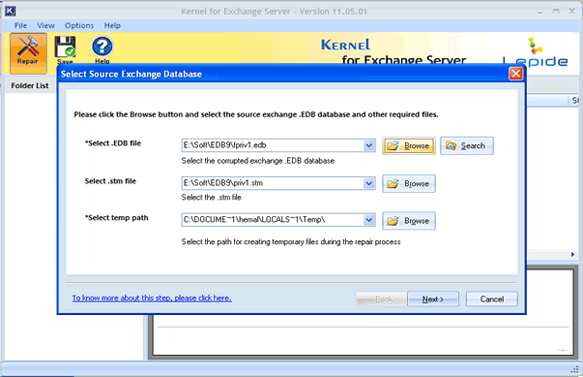The height and width of the screenshot is (377, 583).
Task: Click the right scroll arrow in main window
Action: [573, 255]
